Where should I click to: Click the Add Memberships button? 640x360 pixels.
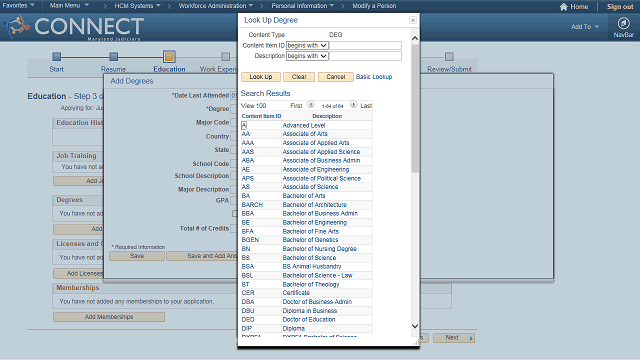point(109,317)
